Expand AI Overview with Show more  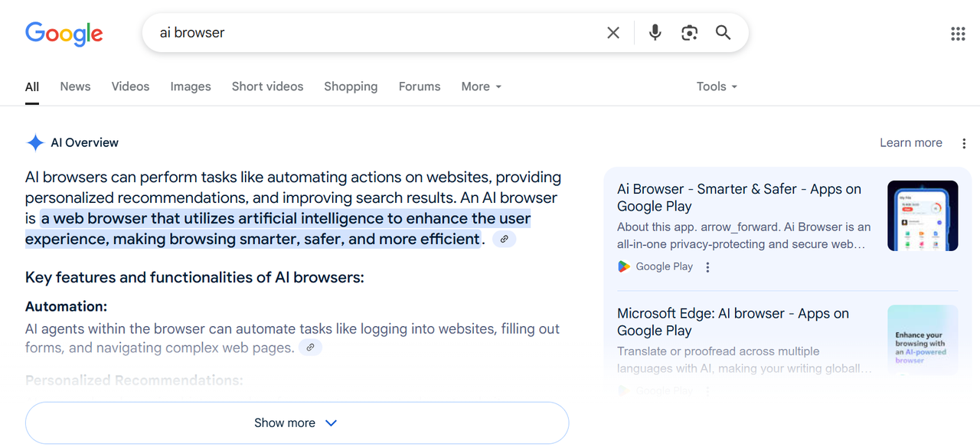(296, 423)
